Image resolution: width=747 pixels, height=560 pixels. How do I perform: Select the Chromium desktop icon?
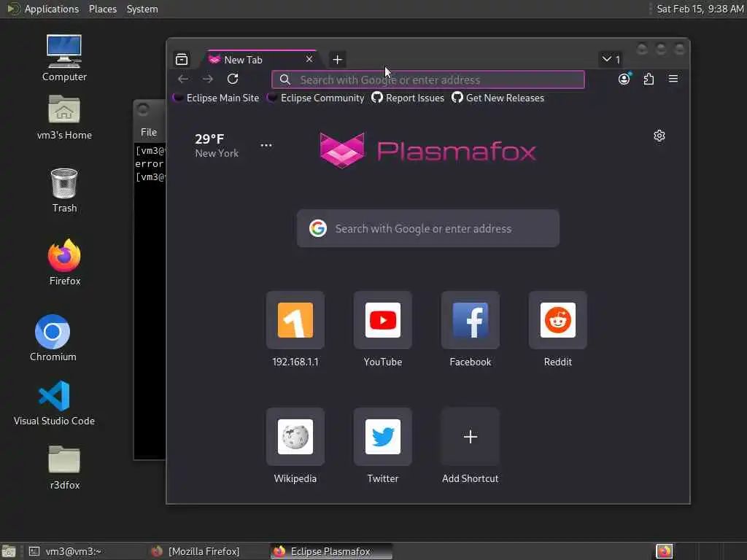click(x=53, y=338)
